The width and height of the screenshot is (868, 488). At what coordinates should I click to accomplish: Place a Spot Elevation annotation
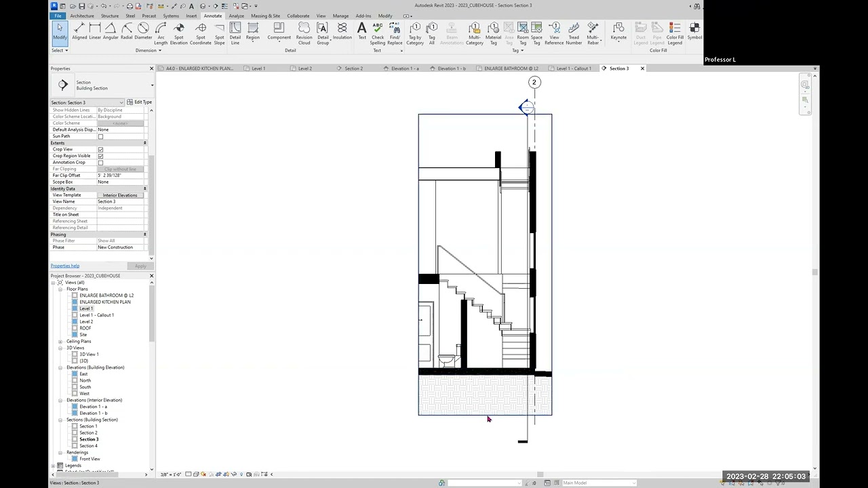[x=179, y=33]
